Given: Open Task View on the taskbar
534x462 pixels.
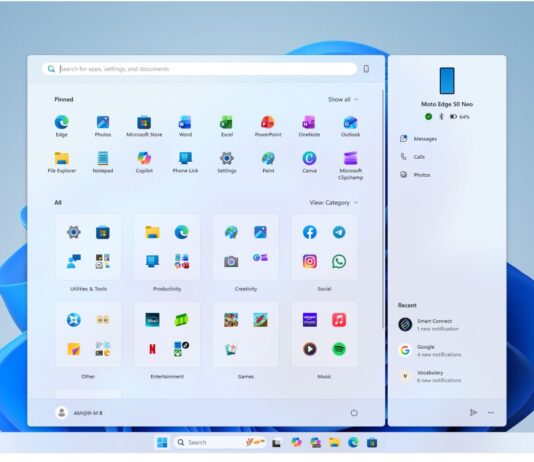Looking at the screenshot, I should coord(276,443).
